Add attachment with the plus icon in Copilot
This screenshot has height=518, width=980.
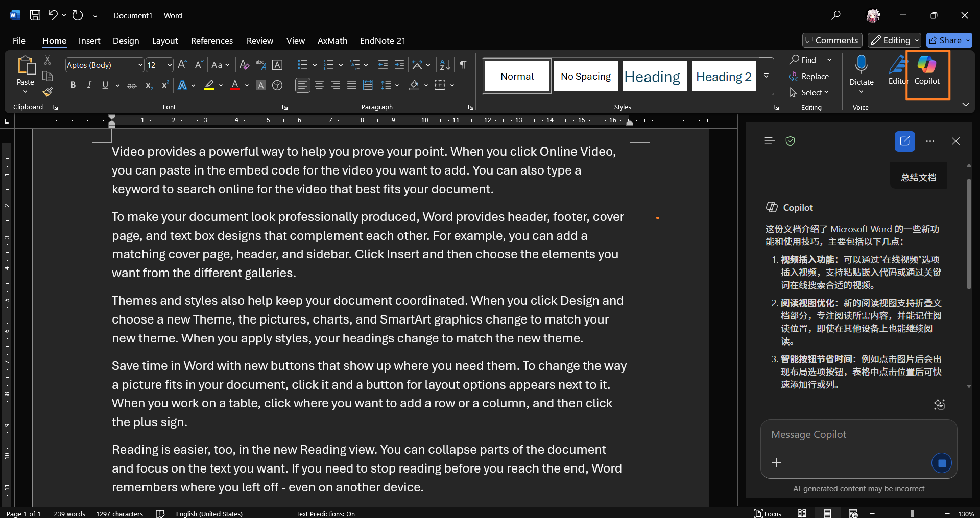point(776,463)
